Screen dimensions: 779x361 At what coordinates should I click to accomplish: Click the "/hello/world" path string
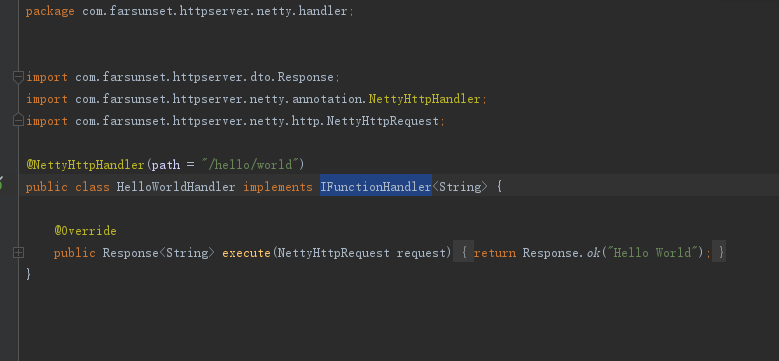(250, 164)
